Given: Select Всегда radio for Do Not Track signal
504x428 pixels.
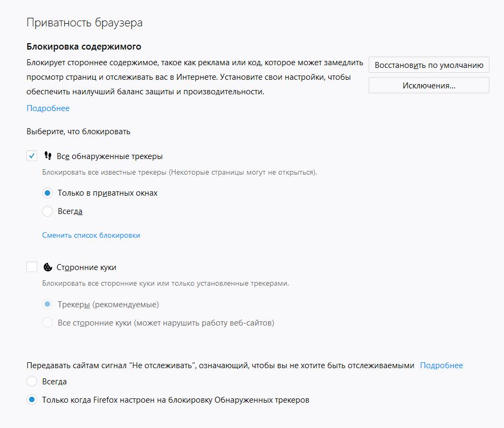Looking at the screenshot, I should pos(32,382).
